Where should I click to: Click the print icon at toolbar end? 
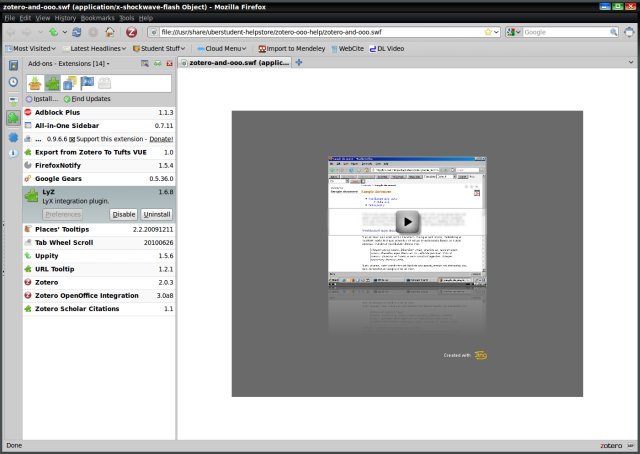point(629,32)
